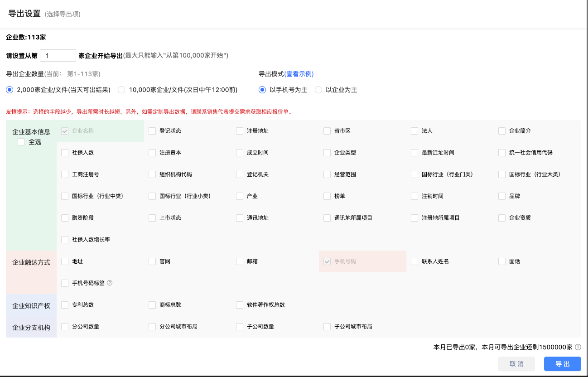This screenshot has width=588, height=377.
Task: Enable the 通讯地址 checkbox
Action: click(x=240, y=218)
